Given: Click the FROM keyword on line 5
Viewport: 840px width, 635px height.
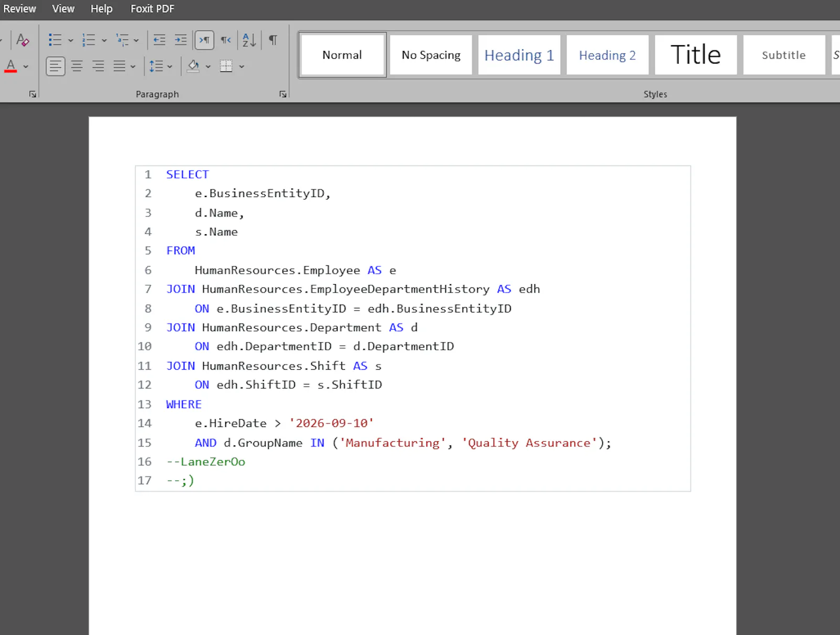Looking at the screenshot, I should click(181, 251).
